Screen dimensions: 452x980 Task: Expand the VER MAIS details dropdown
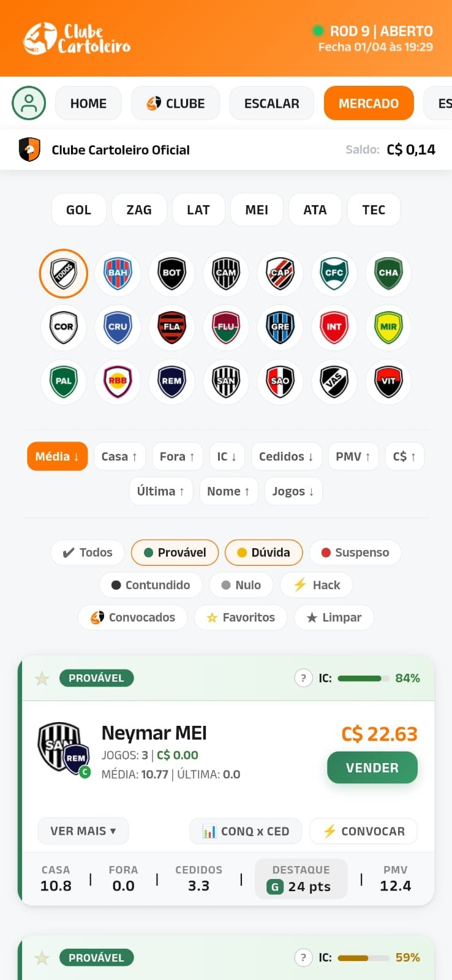pyautogui.click(x=83, y=831)
